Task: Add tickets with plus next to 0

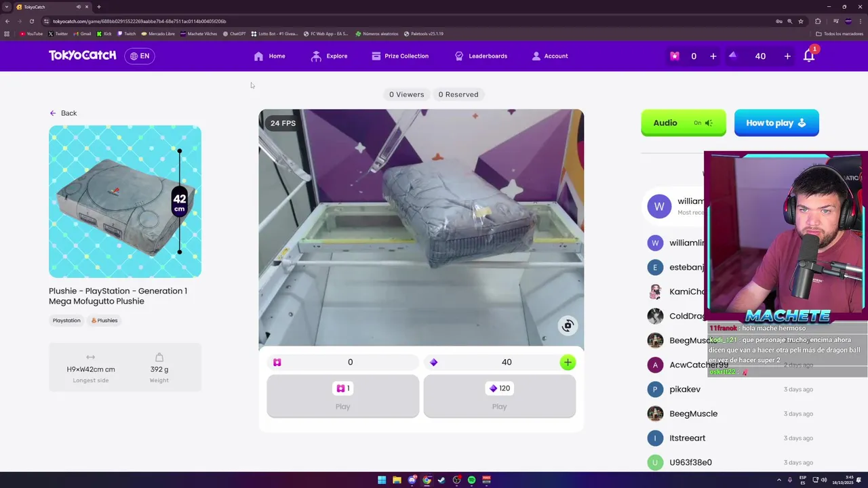Action: 713,56
